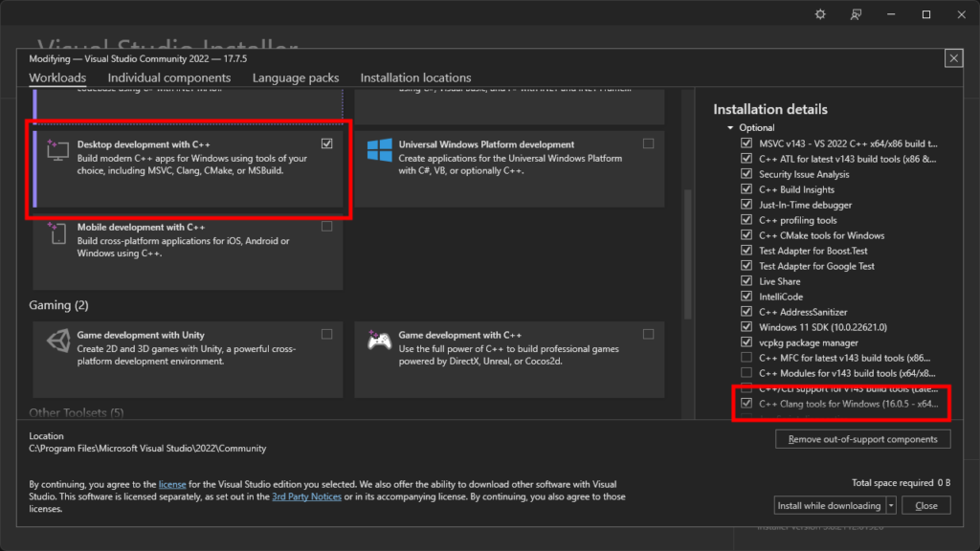The width and height of the screenshot is (980, 551).
Task: Open the Install while downloading dropdown arrow
Action: [x=891, y=505]
